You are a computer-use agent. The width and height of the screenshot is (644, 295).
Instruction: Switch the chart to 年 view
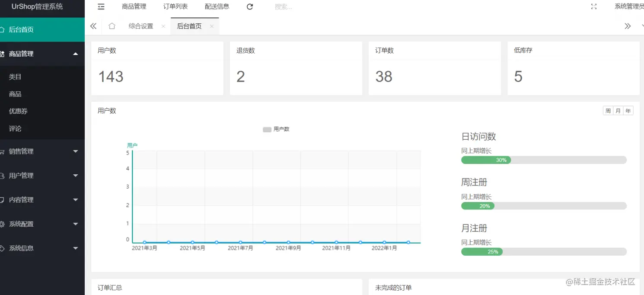pos(628,111)
